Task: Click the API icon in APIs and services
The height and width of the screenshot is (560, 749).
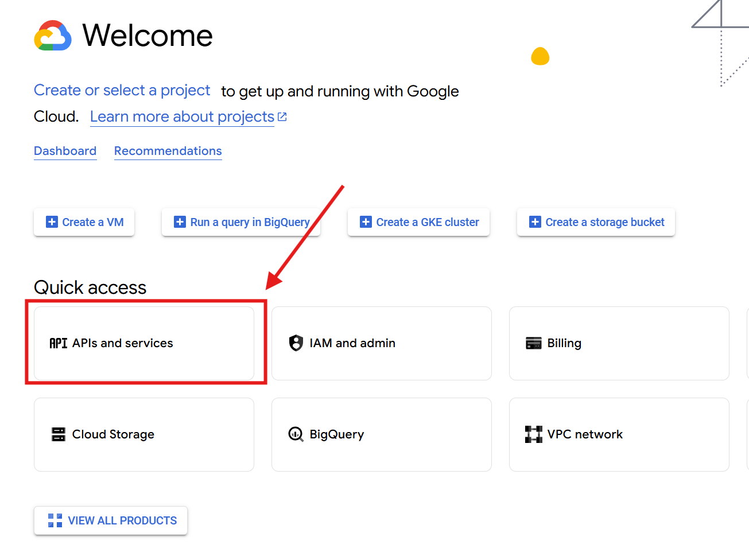Action: pos(59,343)
